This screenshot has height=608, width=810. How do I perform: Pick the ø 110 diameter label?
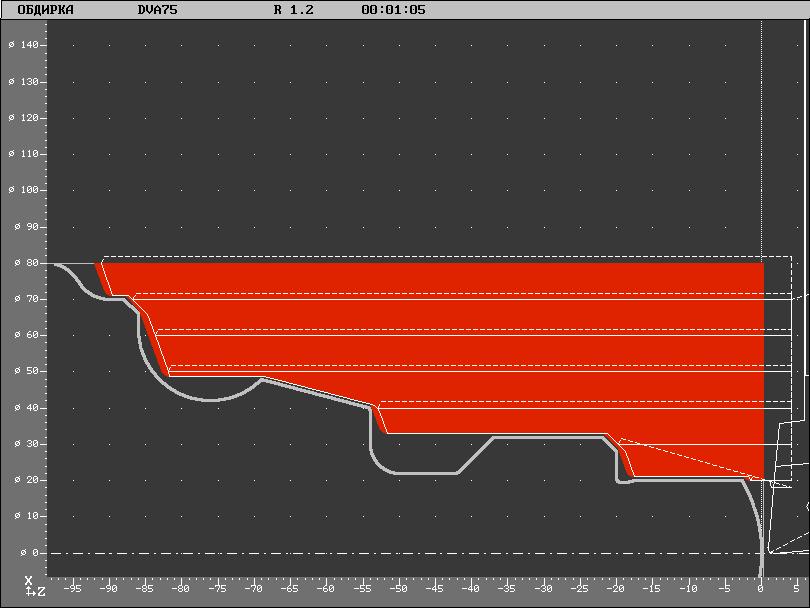pyautogui.click(x=24, y=154)
